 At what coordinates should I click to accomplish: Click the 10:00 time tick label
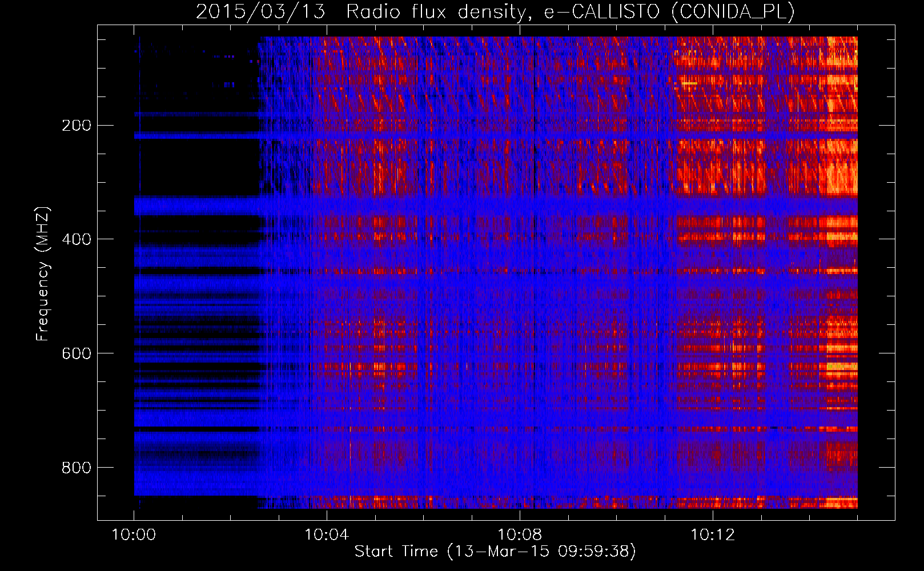pos(134,535)
